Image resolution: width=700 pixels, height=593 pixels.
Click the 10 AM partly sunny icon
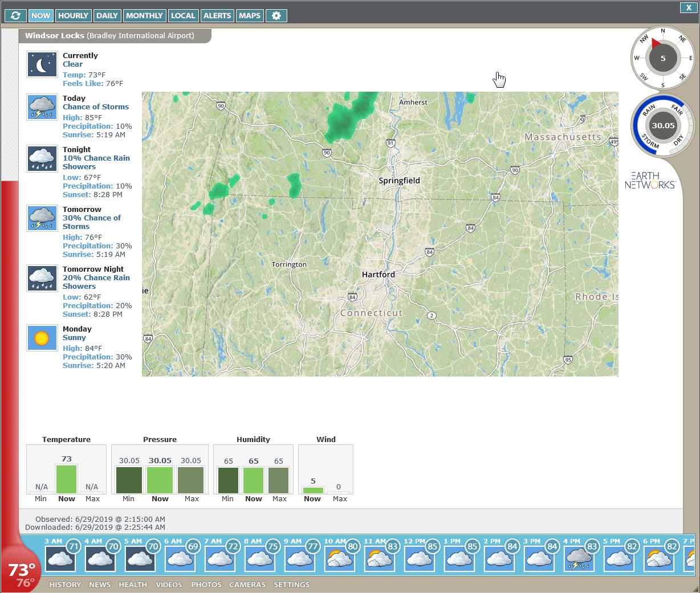pos(339,558)
